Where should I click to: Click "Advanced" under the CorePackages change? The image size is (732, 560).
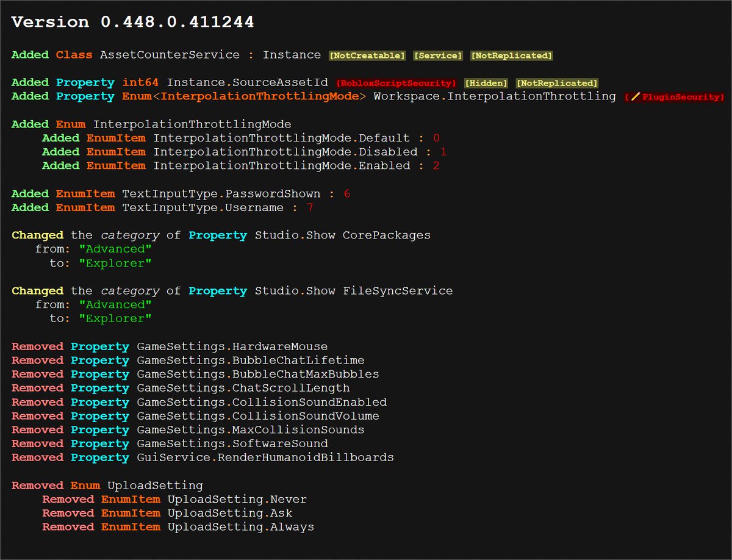pos(115,249)
